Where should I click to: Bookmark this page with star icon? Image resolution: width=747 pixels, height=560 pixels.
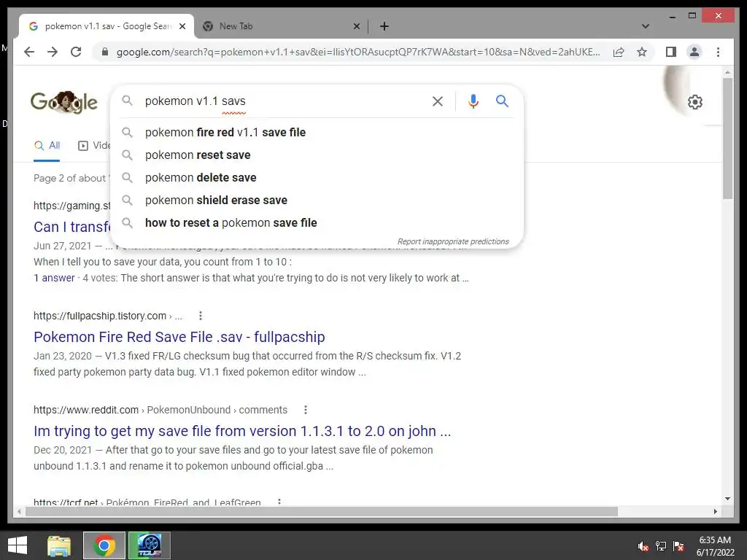(642, 52)
